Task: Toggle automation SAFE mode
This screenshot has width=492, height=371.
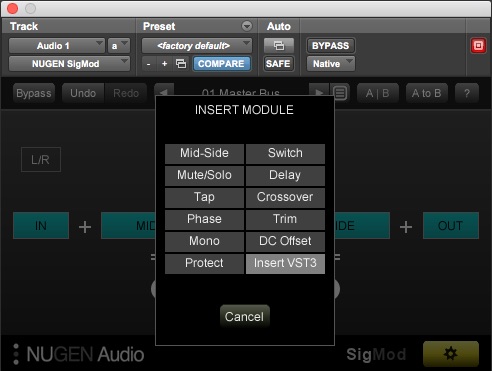Action: [278, 64]
